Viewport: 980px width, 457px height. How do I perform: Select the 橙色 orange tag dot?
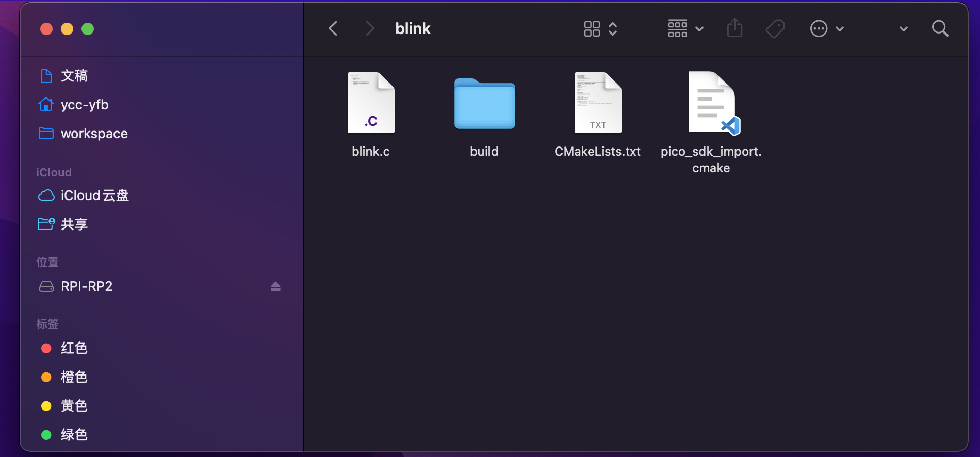pos(46,377)
